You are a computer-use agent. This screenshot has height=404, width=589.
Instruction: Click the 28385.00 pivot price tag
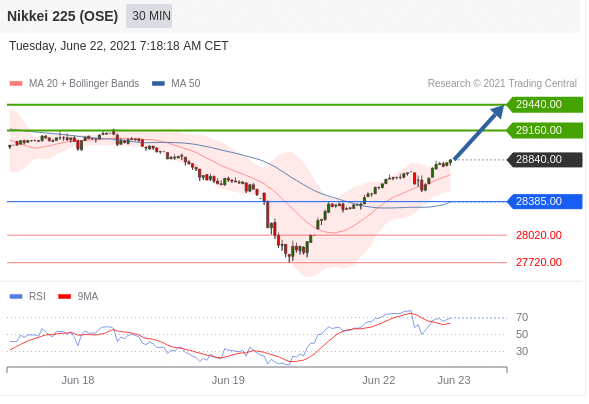(x=544, y=201)
